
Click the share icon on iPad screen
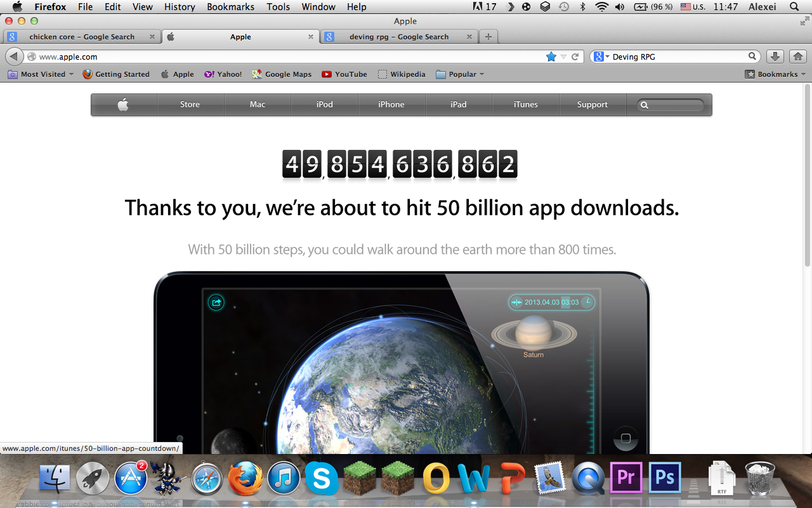pyautogui.click(x=216, y=302)
